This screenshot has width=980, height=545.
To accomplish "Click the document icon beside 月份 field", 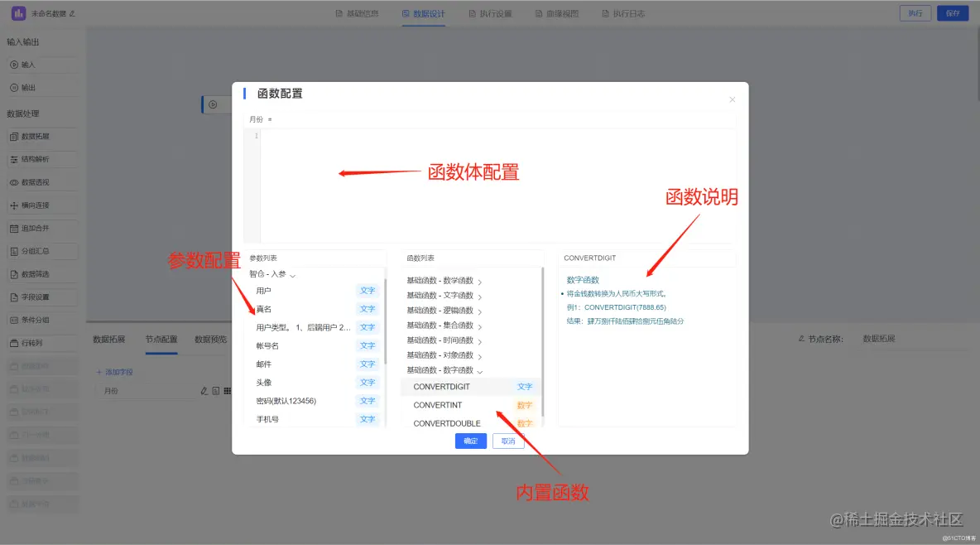I will [x=216, y=390].
